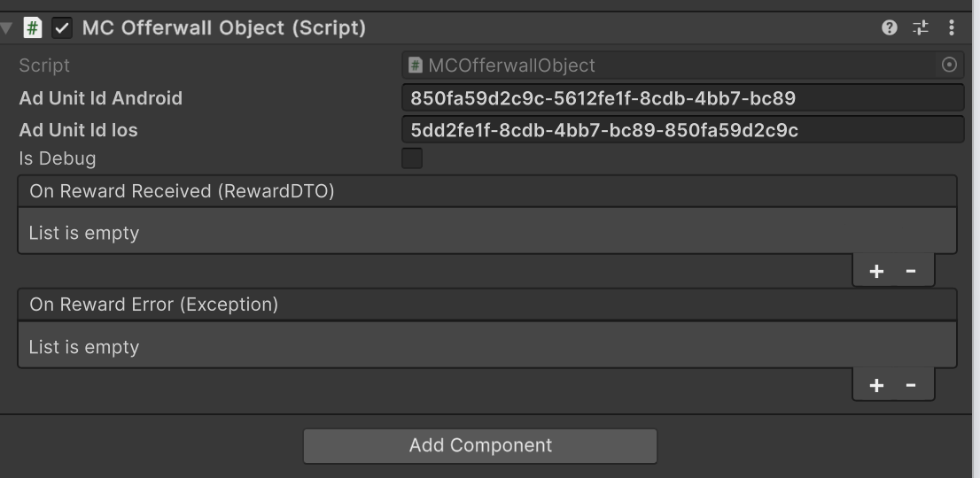Click the On Reward Error (Exception) header
Image resolution: width=980 pixels, height=478 pixels.
(x=154, y=305)
